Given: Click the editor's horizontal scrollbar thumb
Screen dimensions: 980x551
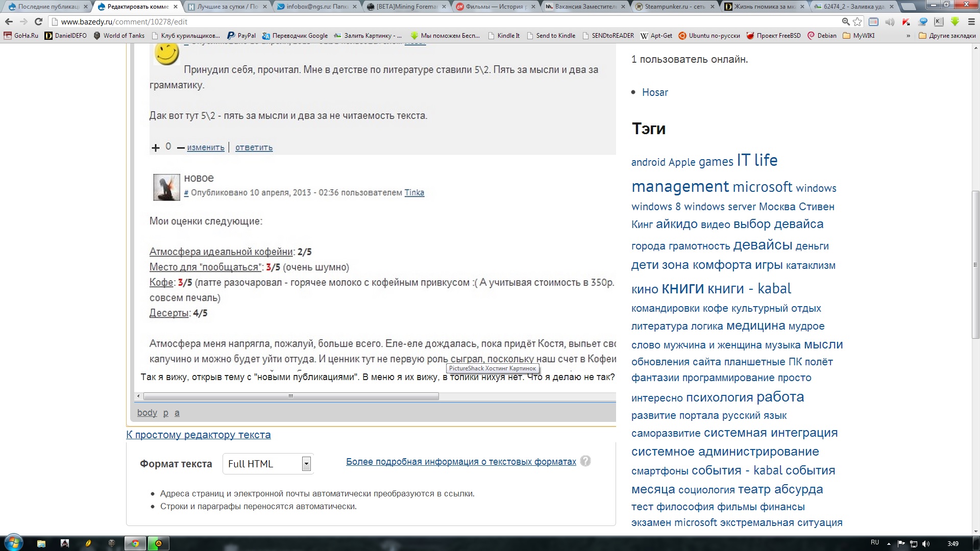Looking at the screenshot, I should (x=291, y=396).
